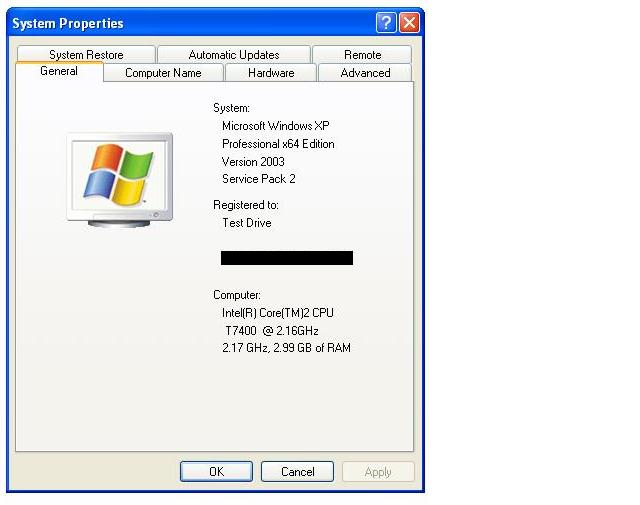640x505 pixels.
Task: Go to the Hardware tab
Action: point(271,73)
